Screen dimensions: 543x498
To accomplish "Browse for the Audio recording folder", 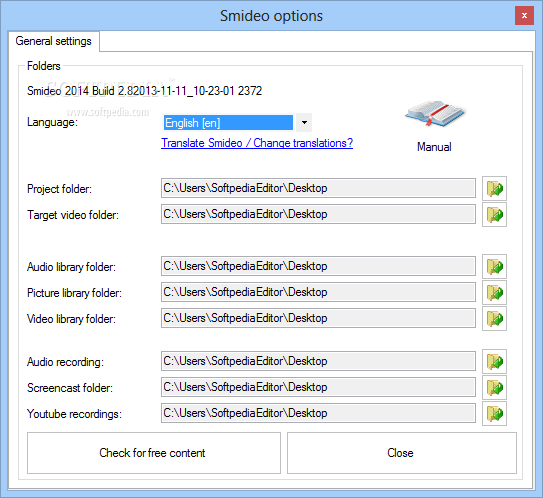I will pos(494,362).
